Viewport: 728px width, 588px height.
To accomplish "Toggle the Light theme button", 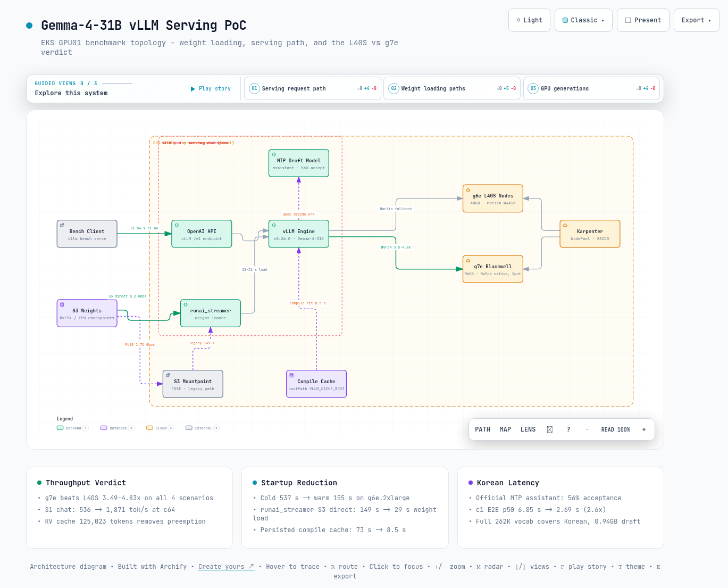I will (529, 20).
